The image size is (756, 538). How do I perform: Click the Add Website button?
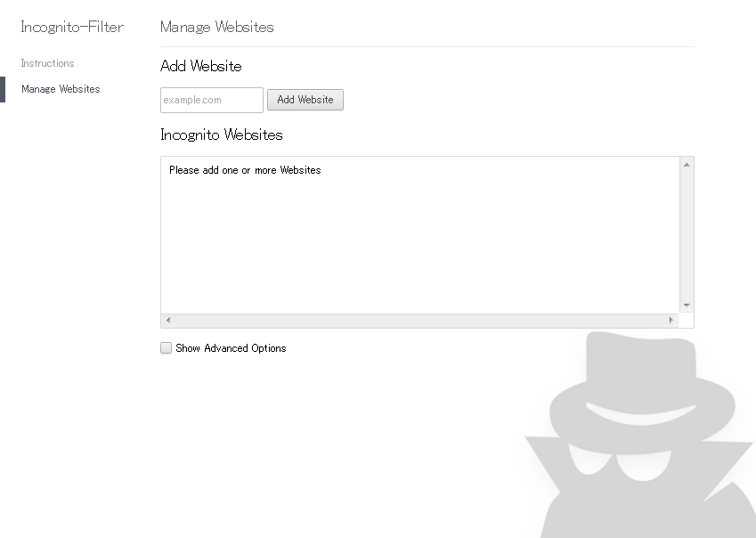pyautogui.click(x=305, y=100)
